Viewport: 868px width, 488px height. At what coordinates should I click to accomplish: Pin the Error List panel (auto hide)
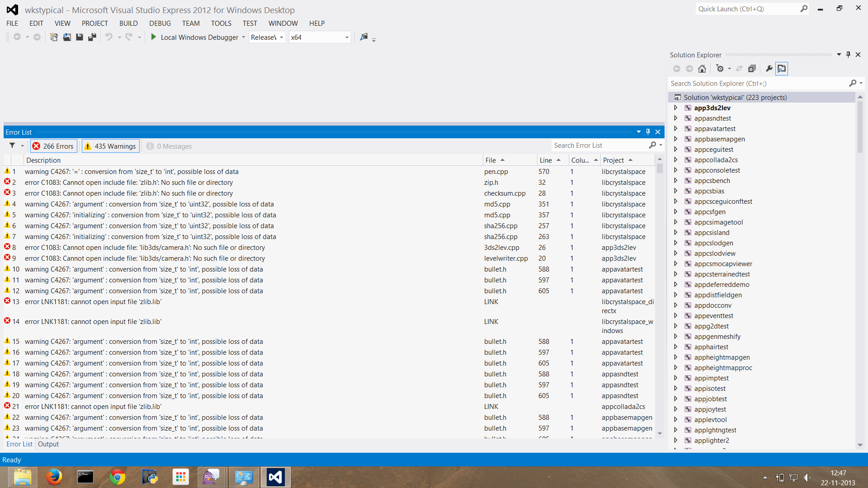[648, 132]
